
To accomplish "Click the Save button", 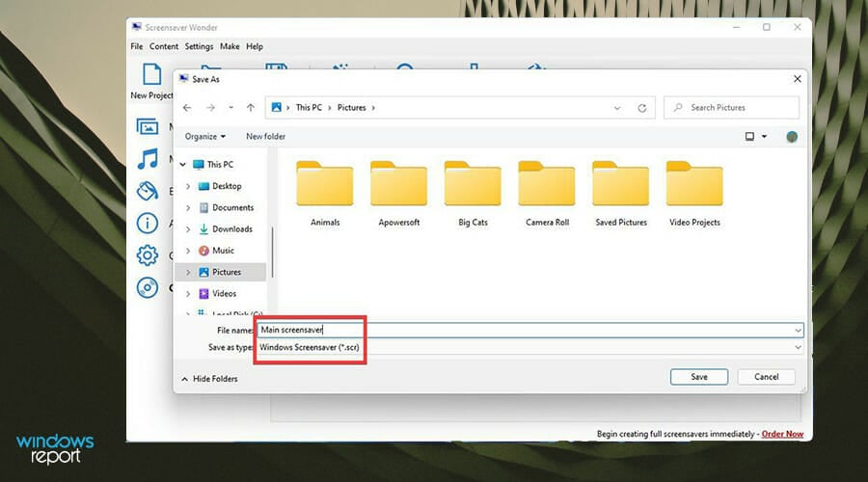I will 699,377.
